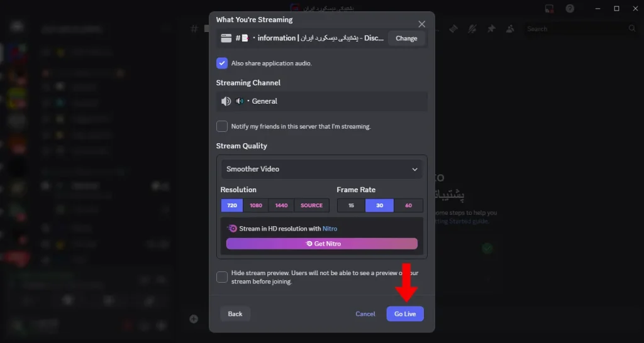Show pinned messages with the pin icon
The height and width of the screenshot is (343, 644).
[491, 29]
